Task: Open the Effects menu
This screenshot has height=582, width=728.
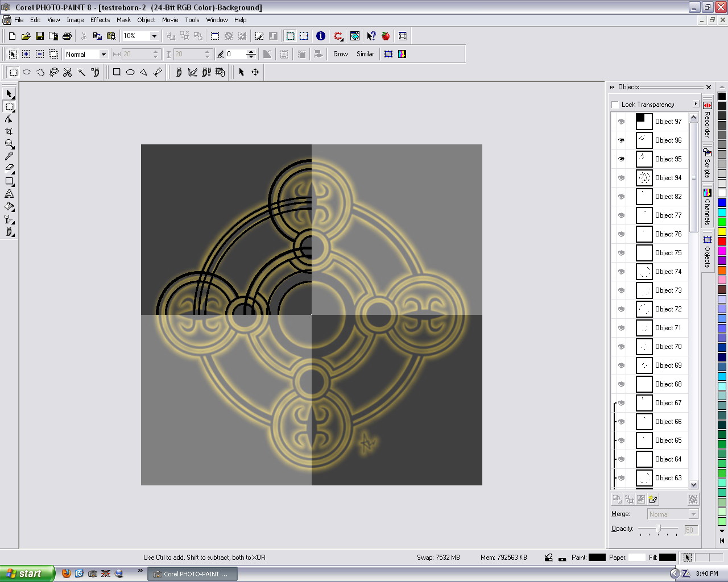Action: pos(100,20)
